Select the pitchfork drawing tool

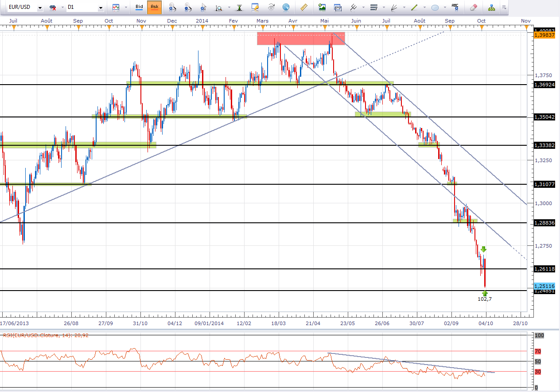[x=354, y=7]
